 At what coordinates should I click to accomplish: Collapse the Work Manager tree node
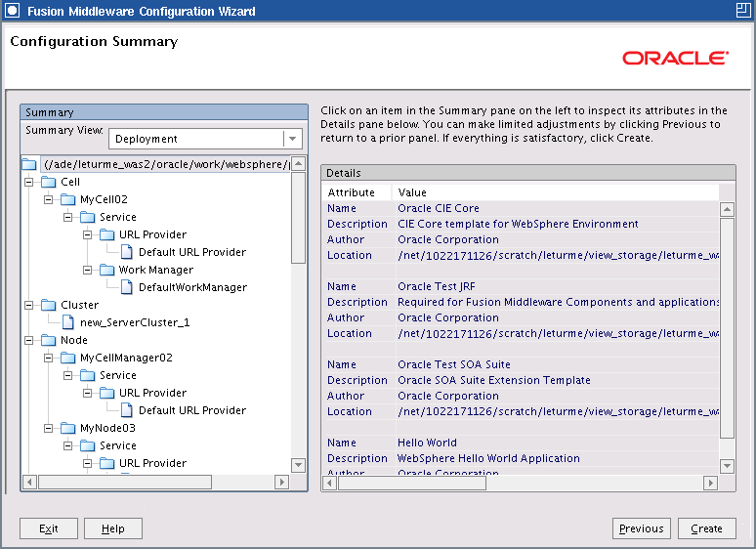pos(87,270)
